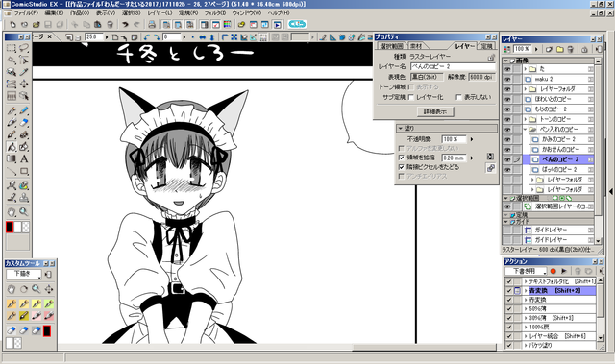Select the text tool A
The image size is (615, 364).
[24, 158]
